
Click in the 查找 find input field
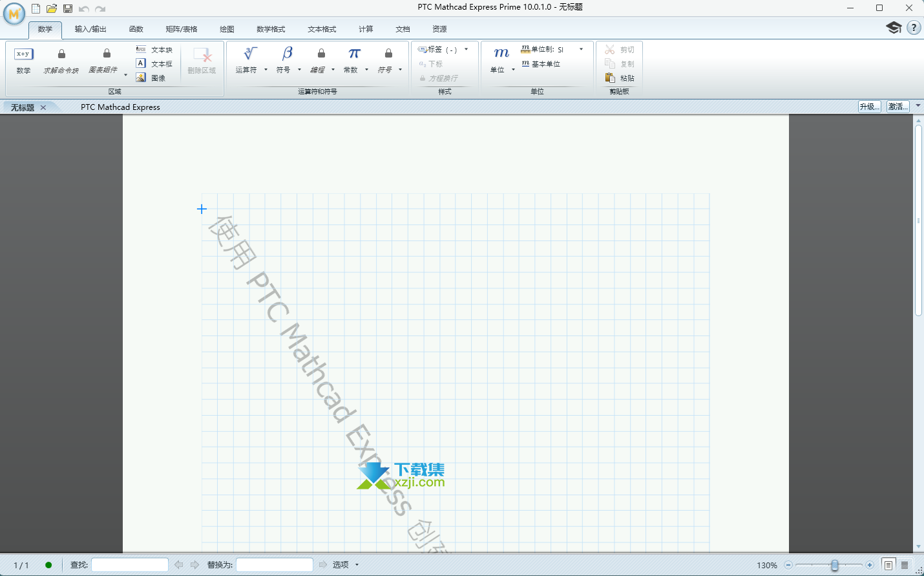[x=130, y=565]
